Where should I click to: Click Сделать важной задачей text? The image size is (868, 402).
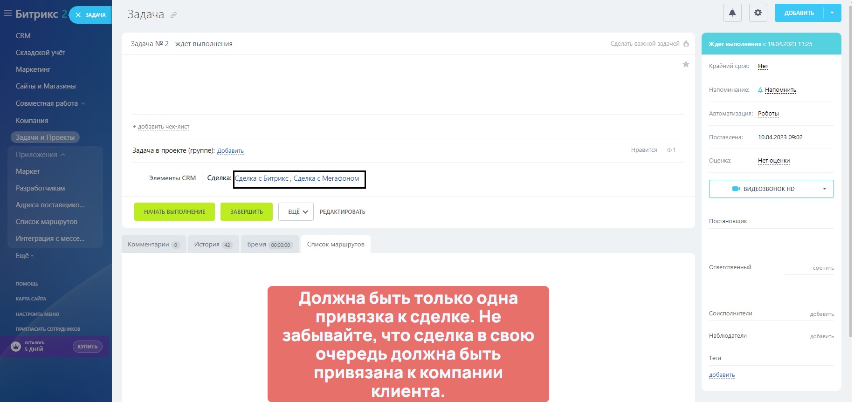point(645,44)
